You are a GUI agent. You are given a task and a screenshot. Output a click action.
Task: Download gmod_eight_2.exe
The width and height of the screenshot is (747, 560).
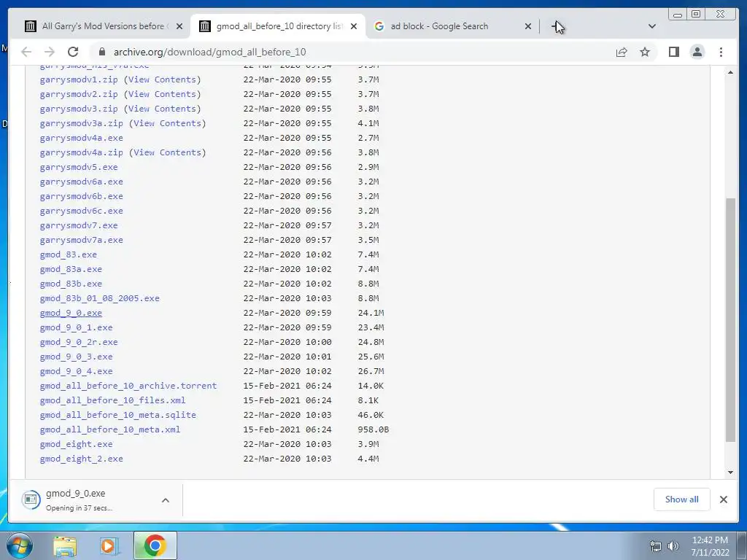pos(82,459)
